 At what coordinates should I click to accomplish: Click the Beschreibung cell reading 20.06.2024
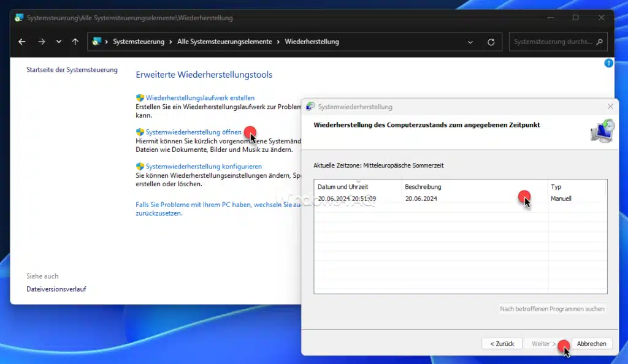[x=421, y=199]
